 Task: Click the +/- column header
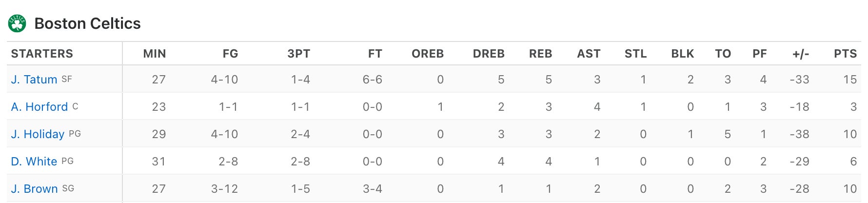[801, 54]
